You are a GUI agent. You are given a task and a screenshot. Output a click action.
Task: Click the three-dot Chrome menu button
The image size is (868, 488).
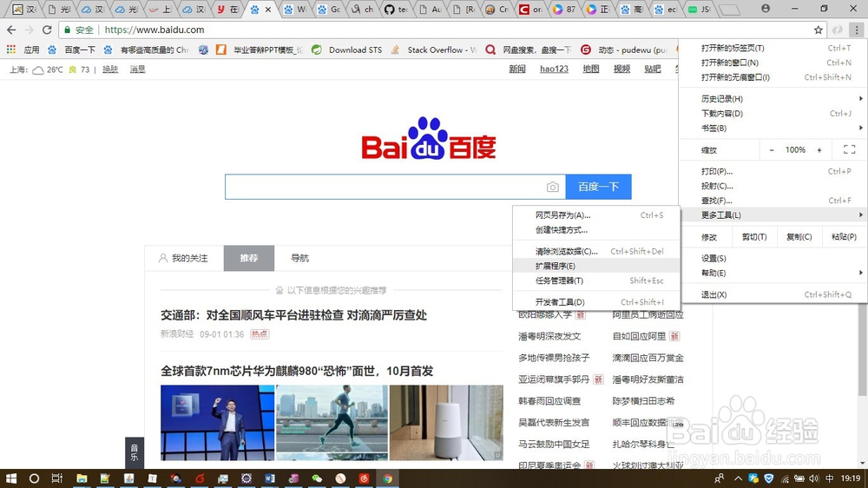(x=857, y=30)
